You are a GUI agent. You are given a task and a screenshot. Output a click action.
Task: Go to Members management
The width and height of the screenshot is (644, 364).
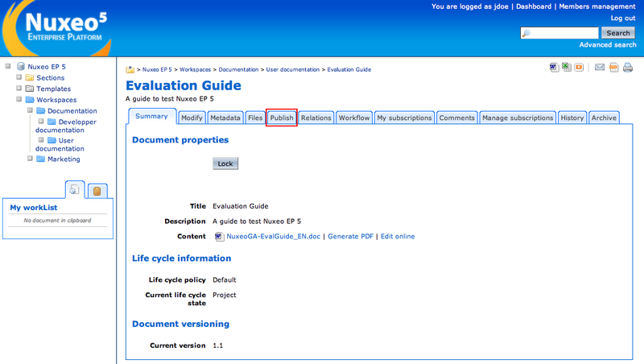click(x=597, y=6)
